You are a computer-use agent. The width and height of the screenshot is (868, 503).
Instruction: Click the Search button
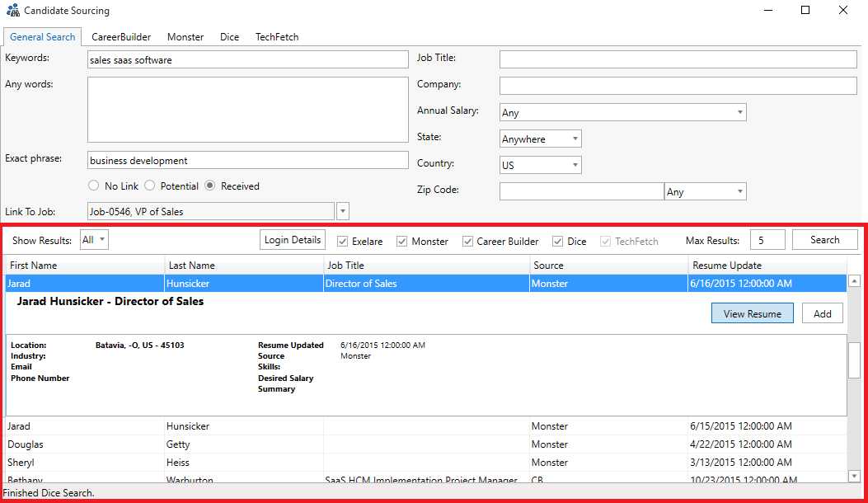pyautogui.click(x=825, y=240)
